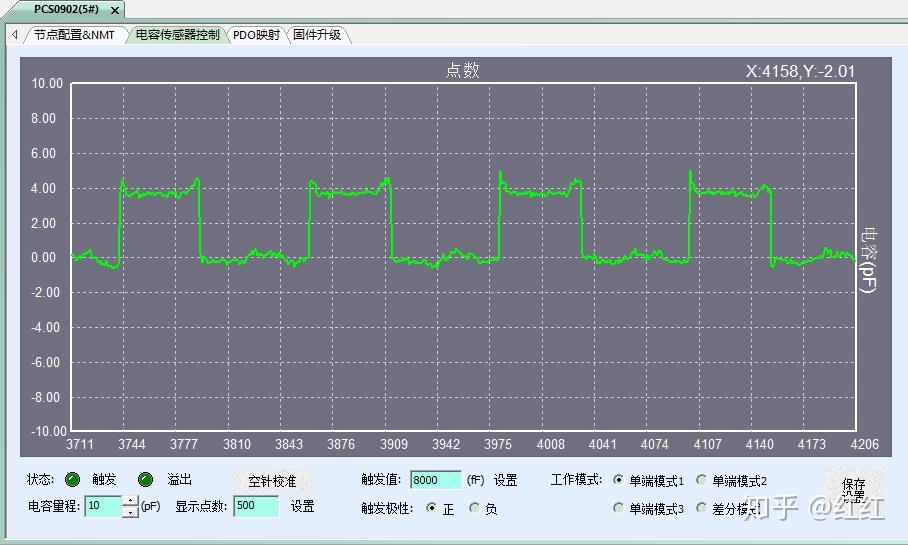
Task: Select 差分模式 working mode
Action: click(701, 508)
